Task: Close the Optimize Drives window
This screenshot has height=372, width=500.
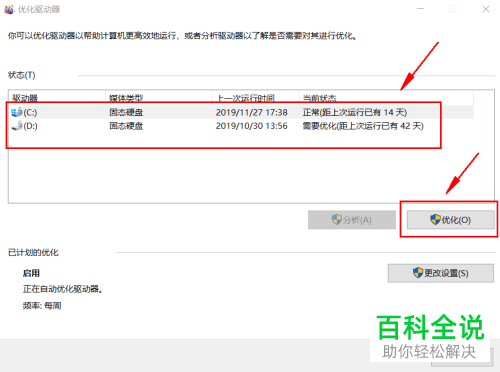Action: [x=486, y=9]
